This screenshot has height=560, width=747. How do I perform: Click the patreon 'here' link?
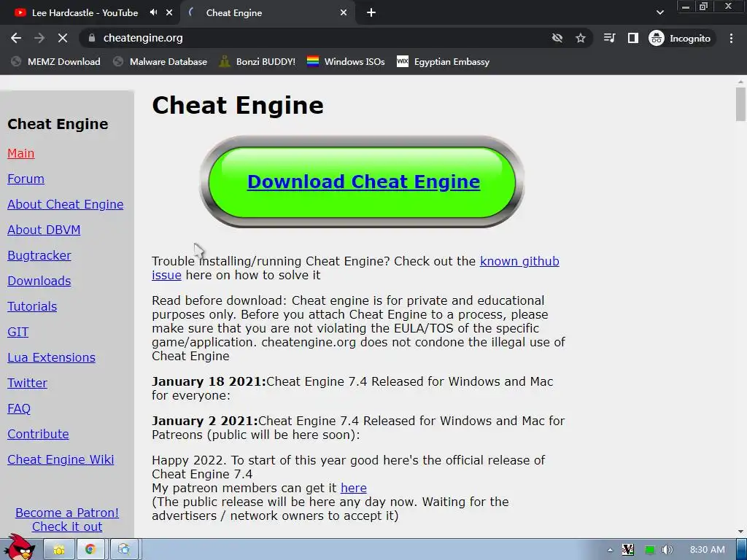354,488
